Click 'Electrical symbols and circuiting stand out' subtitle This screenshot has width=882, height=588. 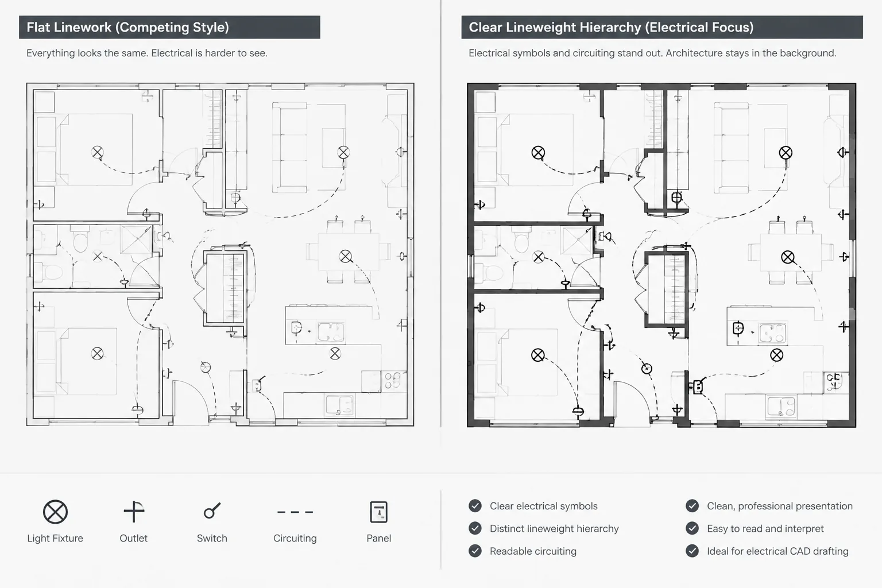[x=652, y=53]
